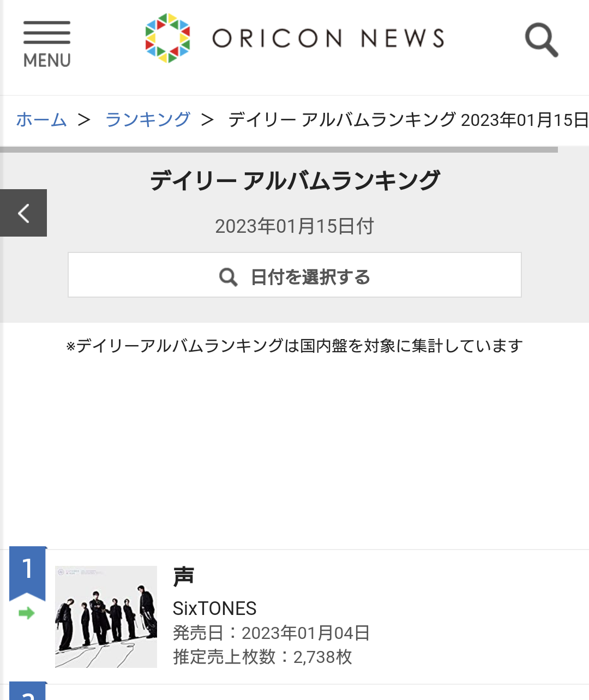Viewport: 589px width, 700px height.
Task: Click magnifier icon inside date selector
Action: (x=228, y=277)
